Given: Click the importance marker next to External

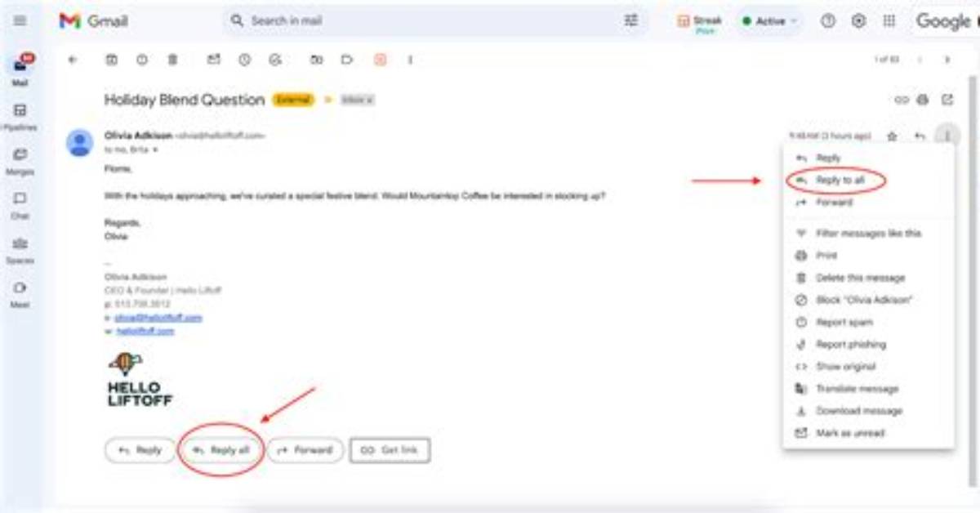Looking at the screenshot, I should coord(329,100).
